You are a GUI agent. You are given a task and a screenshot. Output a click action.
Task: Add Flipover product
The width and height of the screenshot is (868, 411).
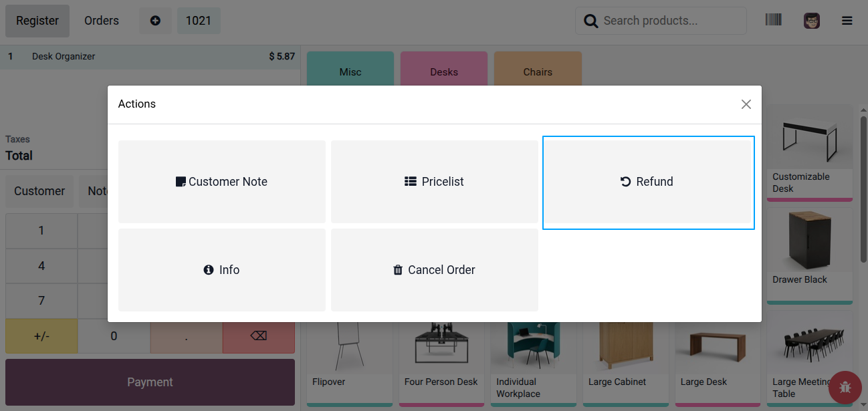[350, 364]
